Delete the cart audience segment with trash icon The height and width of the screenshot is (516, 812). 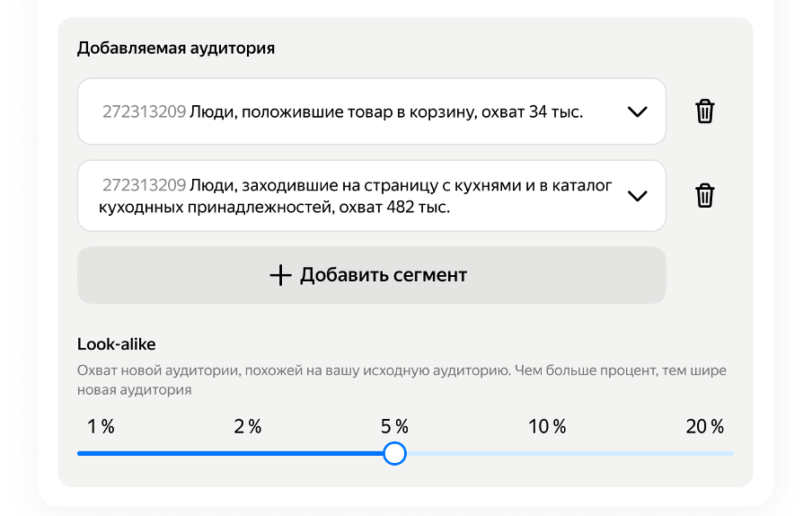pyautogui.click(x=705, y=112)
